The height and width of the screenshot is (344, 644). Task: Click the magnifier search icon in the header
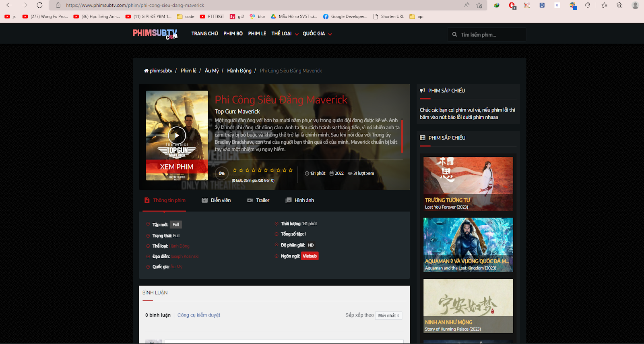click(x=454, y=35)
